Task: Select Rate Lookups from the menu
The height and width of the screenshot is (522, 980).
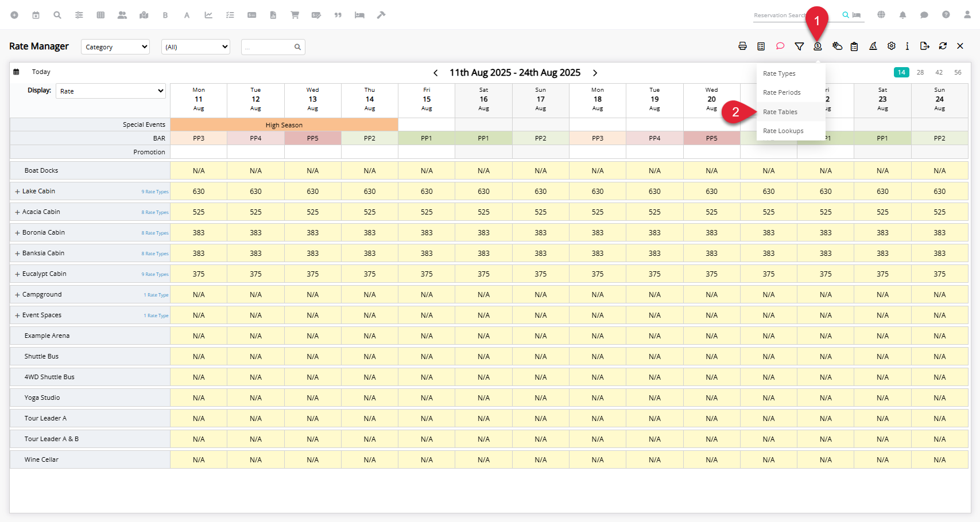Action: pyautogui.click(x=791, y=131)
